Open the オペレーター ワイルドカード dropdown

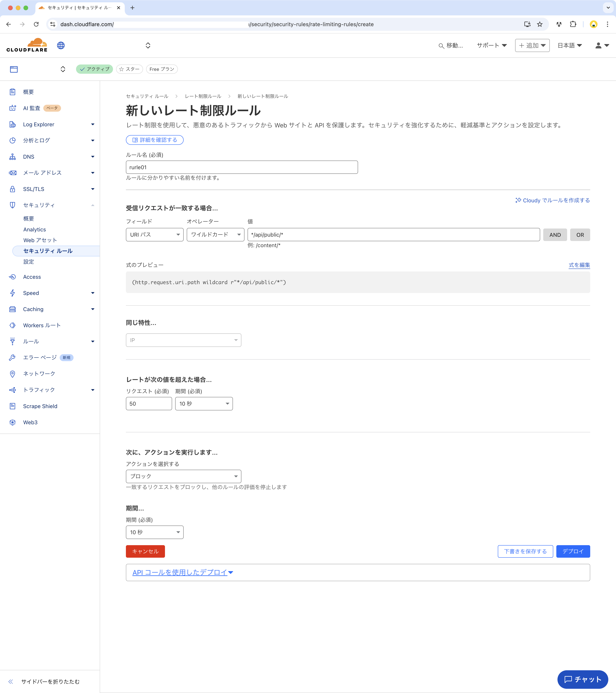tap(215, 235)
